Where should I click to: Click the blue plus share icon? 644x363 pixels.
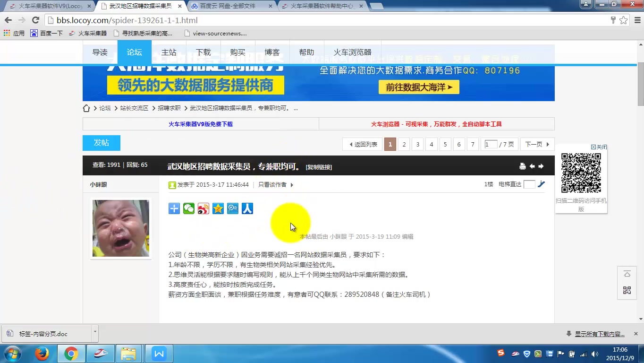pos(174,208)
